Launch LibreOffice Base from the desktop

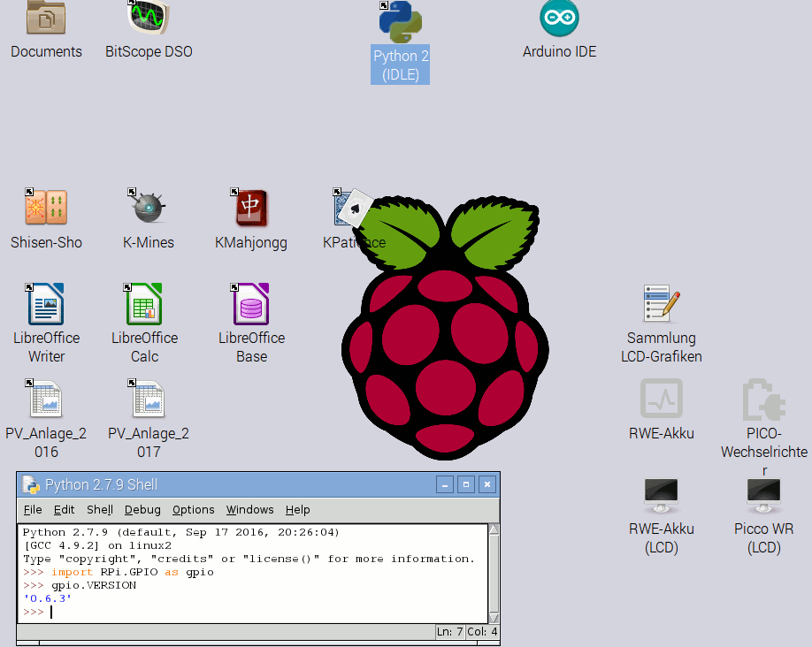coord(251,305)
